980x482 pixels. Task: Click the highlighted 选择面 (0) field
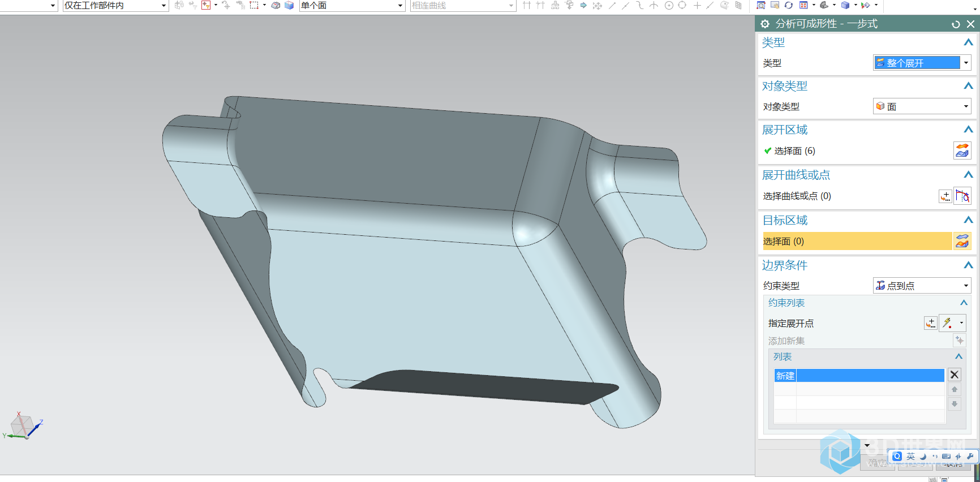(x=857, y=241)
